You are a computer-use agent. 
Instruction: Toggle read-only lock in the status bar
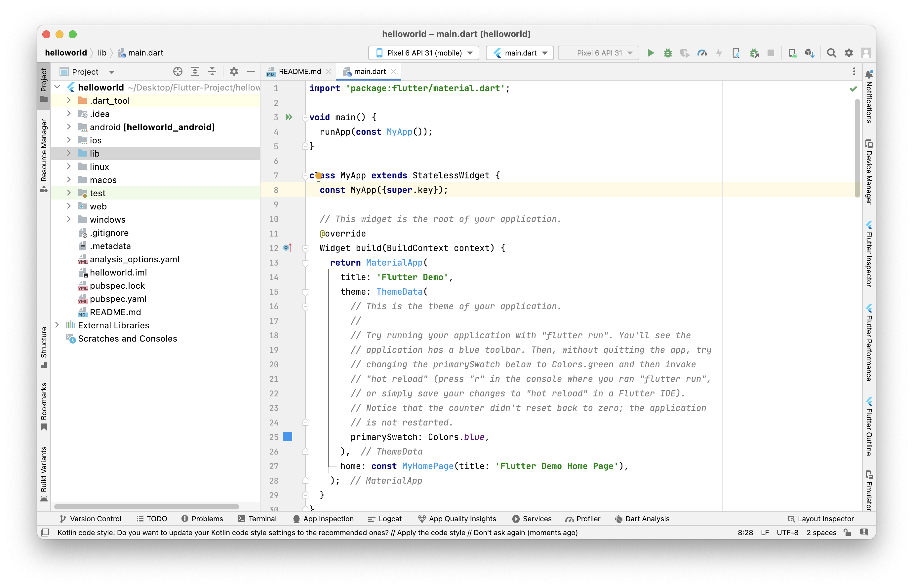(x=847, y=532)
